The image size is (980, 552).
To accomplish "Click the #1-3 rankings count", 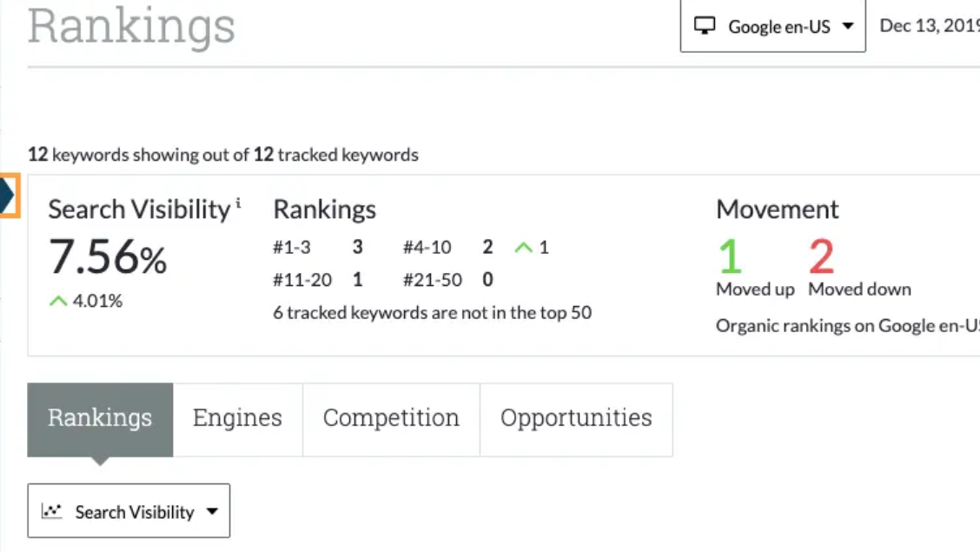I will (357, 248).
